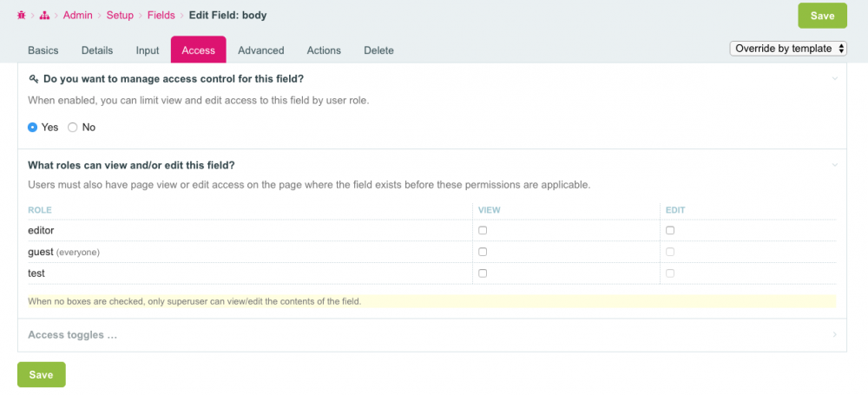Navigate to Setup in the breadcrumb
Image resolution: width=868 pixels, height=395 pixels.
pos(120,16)
